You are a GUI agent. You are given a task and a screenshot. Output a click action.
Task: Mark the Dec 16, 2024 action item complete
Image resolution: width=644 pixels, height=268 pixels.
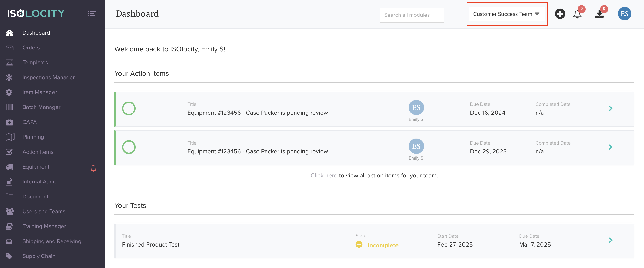[x=129, y=108]
